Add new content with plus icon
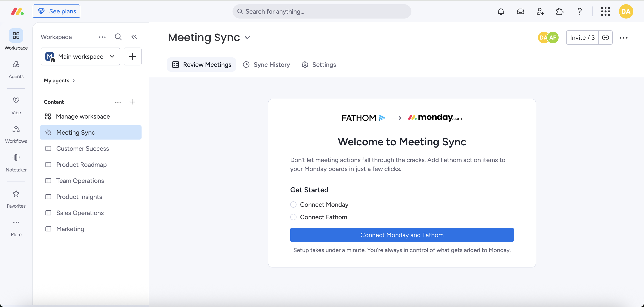 click(132, 102)
